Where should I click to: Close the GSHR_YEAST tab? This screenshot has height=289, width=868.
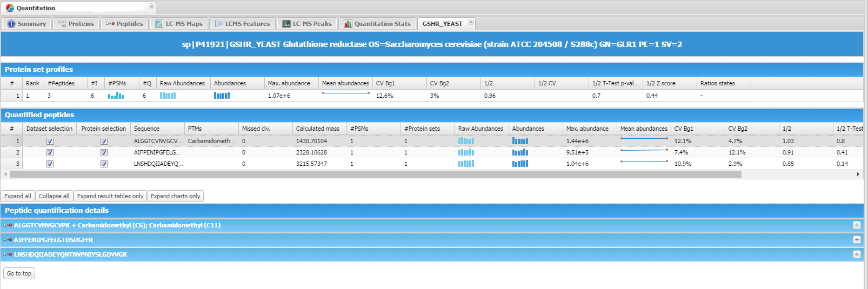point(471,22)
